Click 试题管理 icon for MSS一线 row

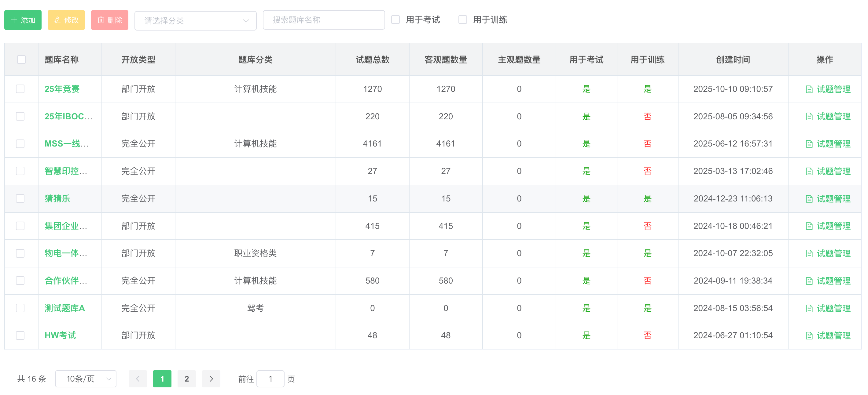coord(809,144)
